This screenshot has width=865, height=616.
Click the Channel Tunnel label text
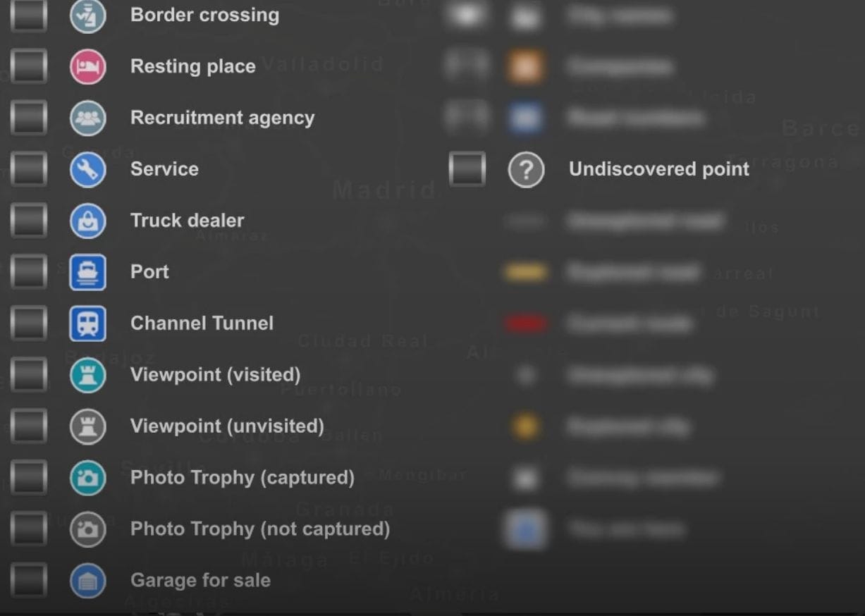click(202, 324)
